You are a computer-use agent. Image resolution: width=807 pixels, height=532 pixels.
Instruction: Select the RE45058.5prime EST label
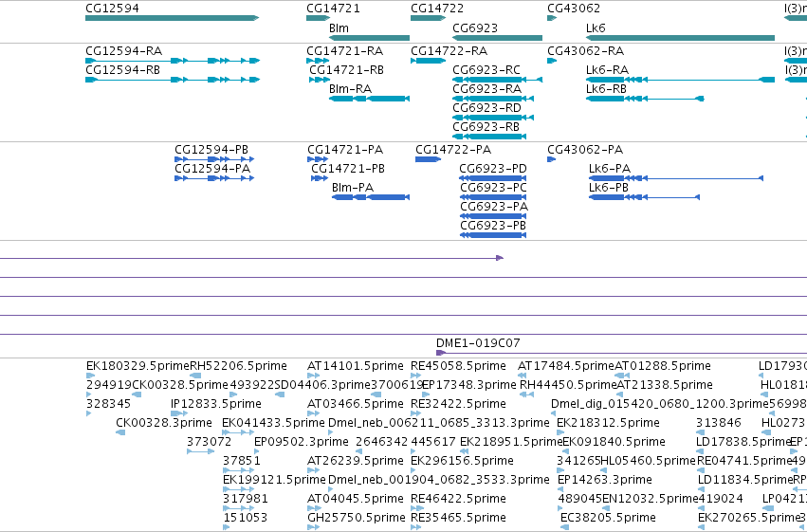tap(459, 366)
